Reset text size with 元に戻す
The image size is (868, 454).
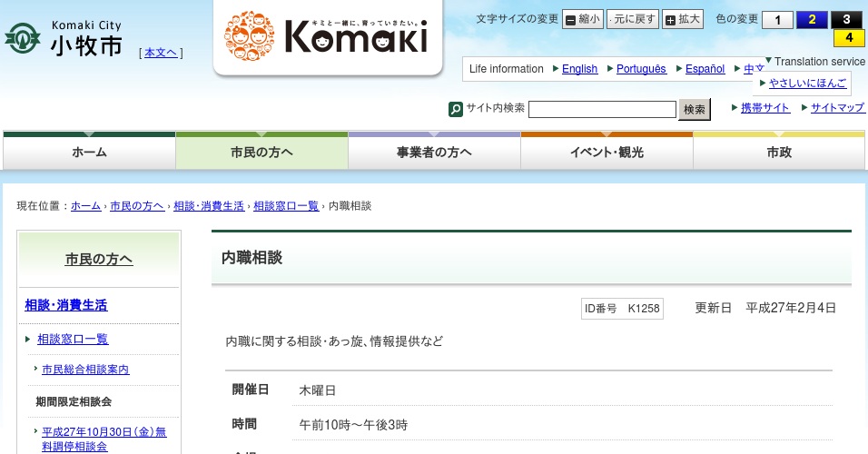[x=632, y=19]
